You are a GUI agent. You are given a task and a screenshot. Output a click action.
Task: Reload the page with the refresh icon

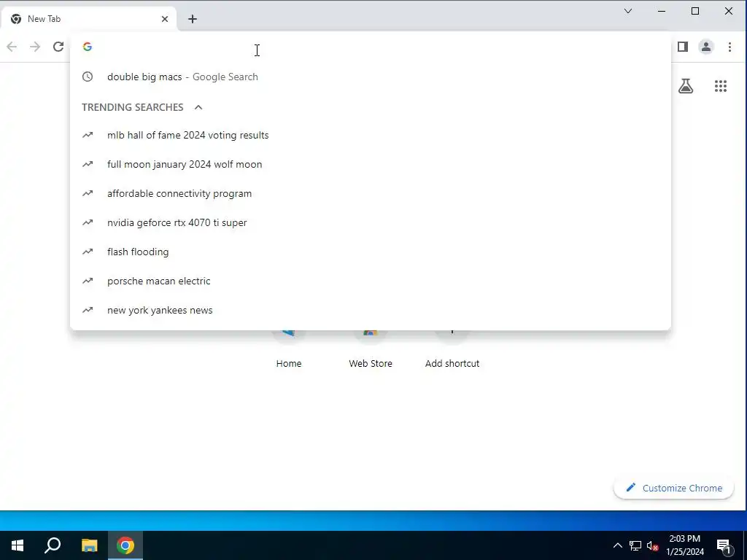58,47
